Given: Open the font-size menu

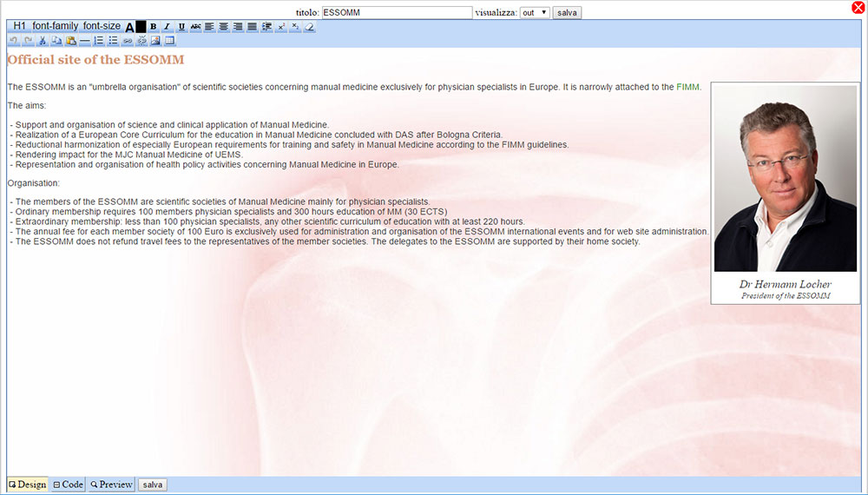Looking at the screenshot, I should pyautogui.click(x=102, y=26).
